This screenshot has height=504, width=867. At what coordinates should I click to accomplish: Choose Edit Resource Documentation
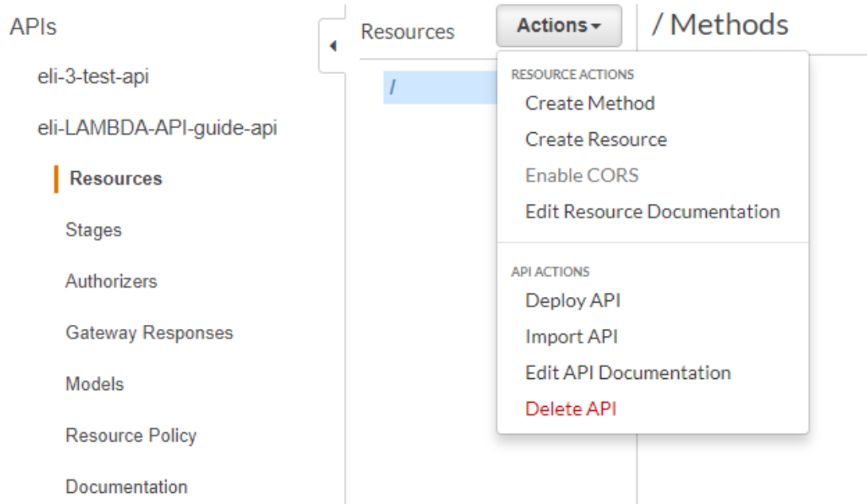click(x=653, y=211)
